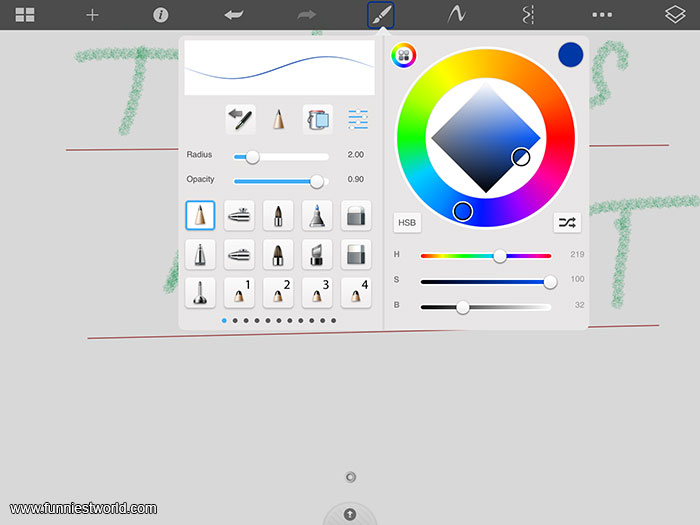
Task: Click the hue ring selector handle
Action: tap(462, 211)
